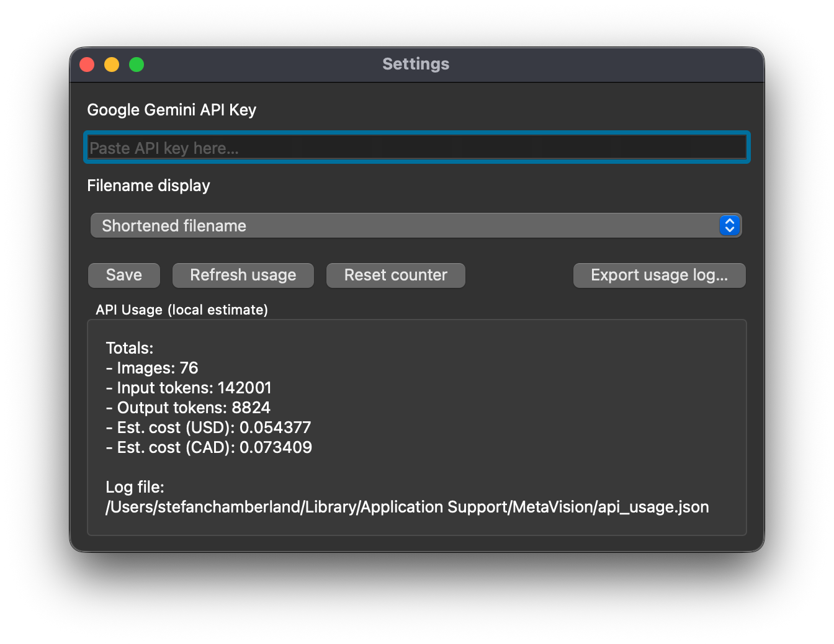Open the Shortened filename dropdown
Viewport: 834px width, 644px height.
coord(416,225)
